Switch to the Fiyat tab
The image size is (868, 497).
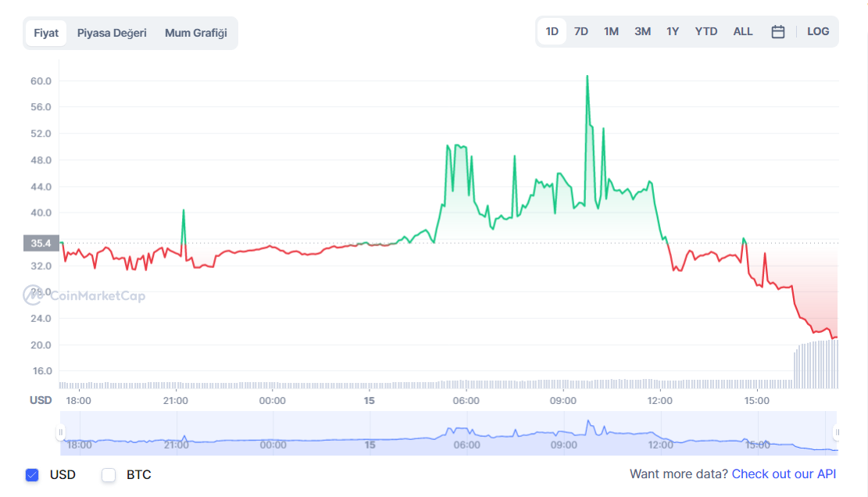pos(46,33)
